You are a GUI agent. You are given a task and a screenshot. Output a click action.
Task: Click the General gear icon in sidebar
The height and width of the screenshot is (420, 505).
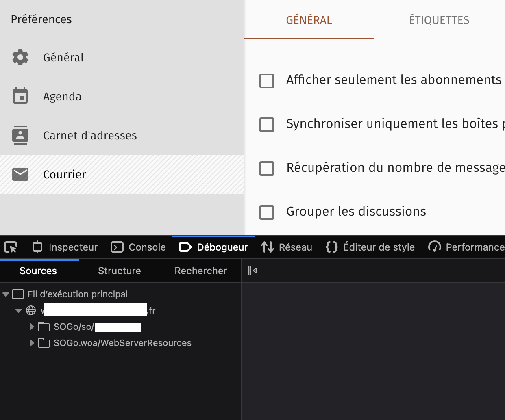tap(20, 58)
